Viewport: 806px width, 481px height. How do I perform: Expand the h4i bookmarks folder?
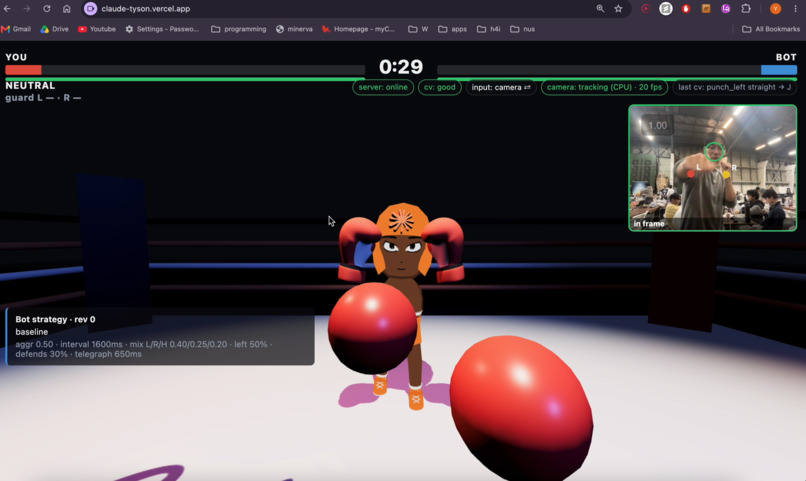[489, 29]
